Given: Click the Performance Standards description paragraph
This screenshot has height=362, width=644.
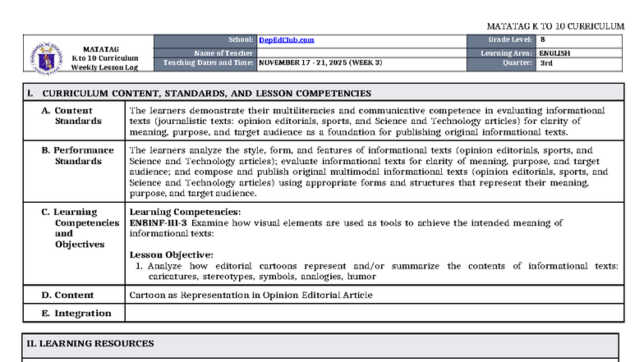Looking at the screenshot, I should click(x=369, y=172).
